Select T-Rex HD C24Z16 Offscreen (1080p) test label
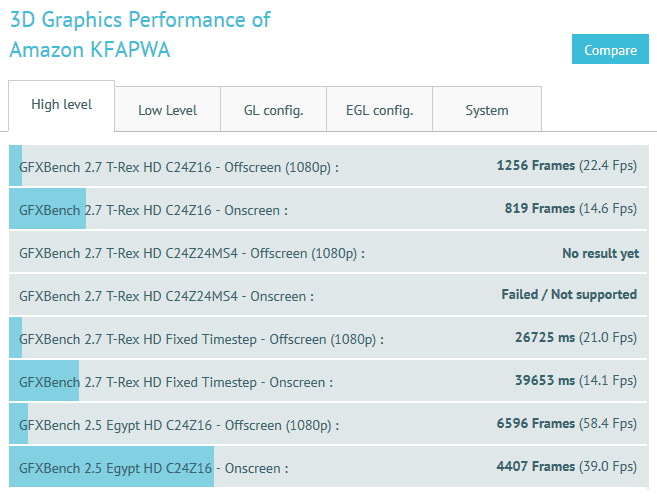 (x=179, y=166)
